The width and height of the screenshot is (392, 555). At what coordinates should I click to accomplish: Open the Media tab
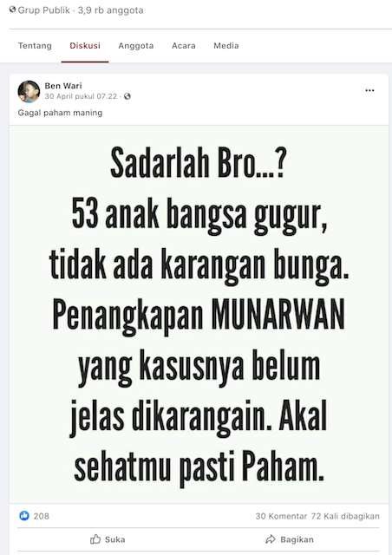pyautogui.click(x=226, y=46)
